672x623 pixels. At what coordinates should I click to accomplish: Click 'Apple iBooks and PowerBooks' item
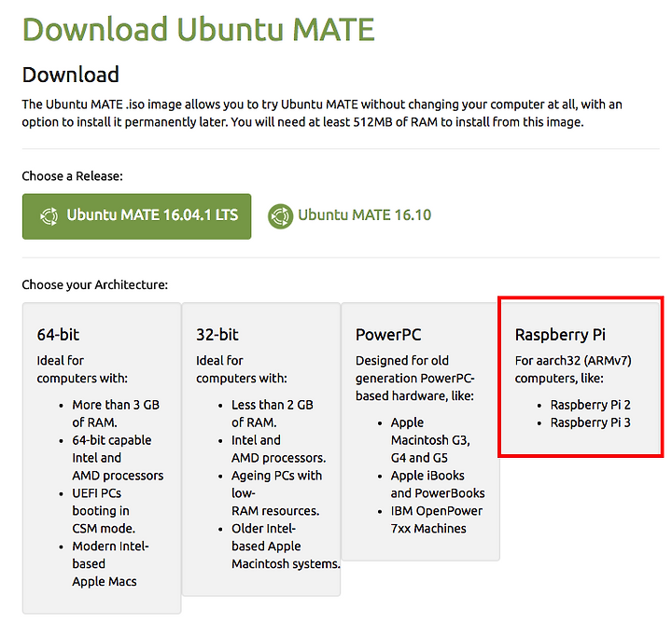[438, 484]
